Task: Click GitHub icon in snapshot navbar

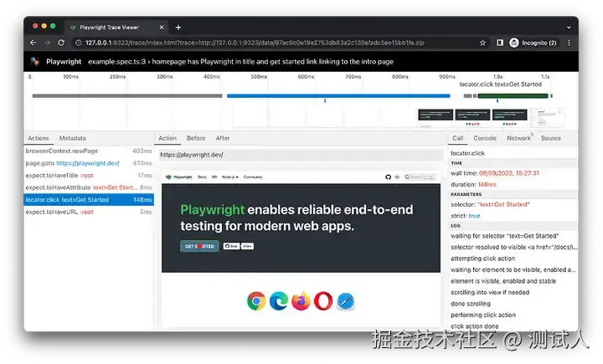Action: pos(388,177)
